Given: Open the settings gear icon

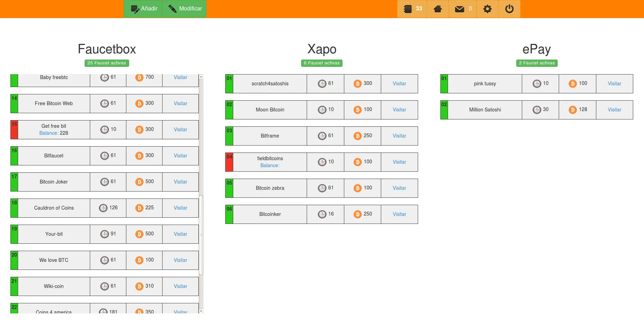Looking at the screenshot, I should 488,9.
